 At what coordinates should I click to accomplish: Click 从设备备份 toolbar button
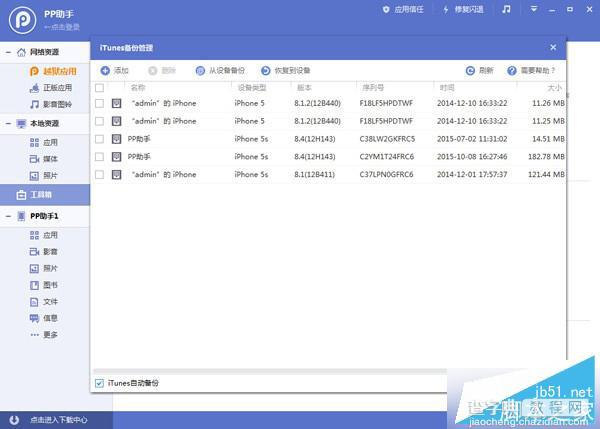click(x=220, y=70)
